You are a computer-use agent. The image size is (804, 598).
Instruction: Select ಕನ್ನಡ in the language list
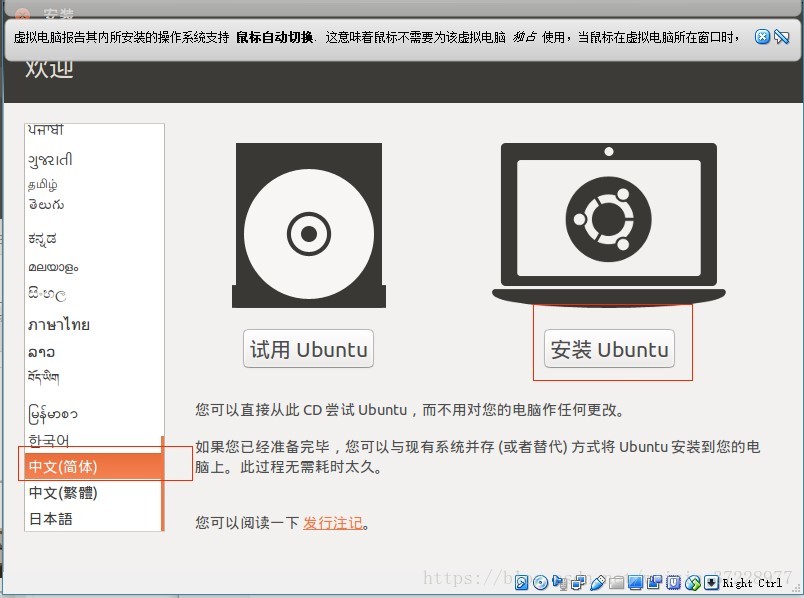(94, 239)
